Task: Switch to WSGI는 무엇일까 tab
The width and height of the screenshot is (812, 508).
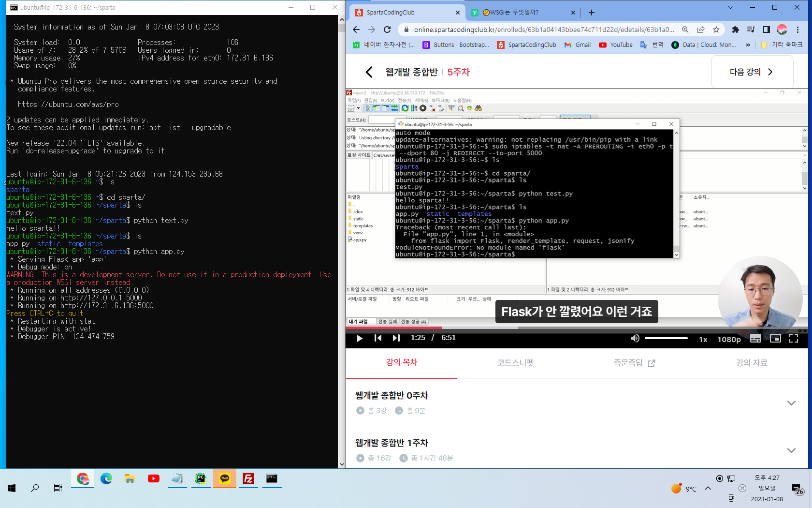Action: click(x=523, y=13)
